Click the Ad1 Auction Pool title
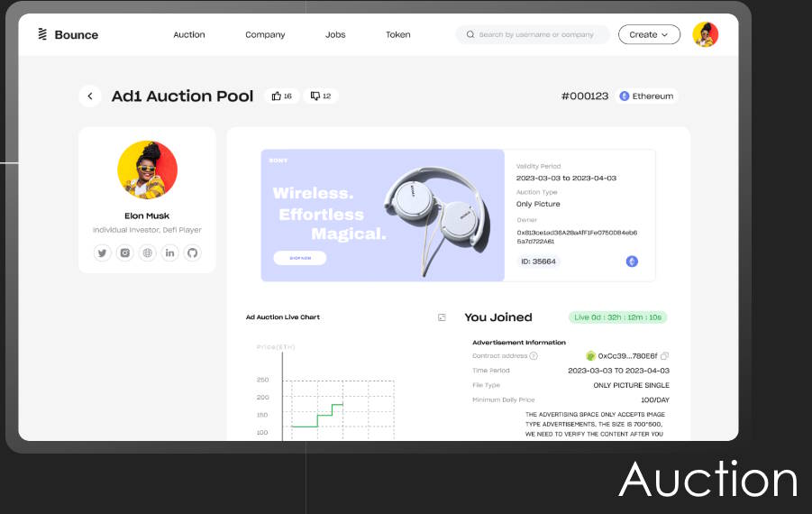812x514 pixels. click(x=182, y=96)
